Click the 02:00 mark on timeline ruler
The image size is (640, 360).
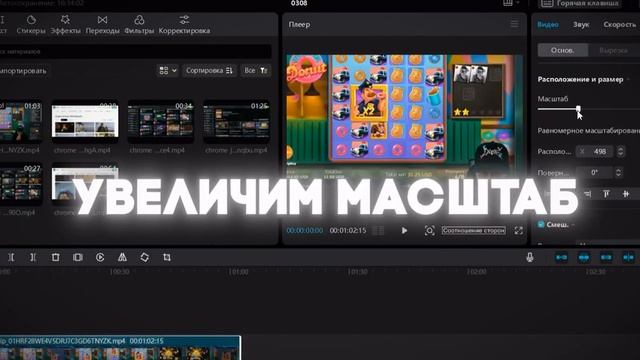(x=476, y=272)
